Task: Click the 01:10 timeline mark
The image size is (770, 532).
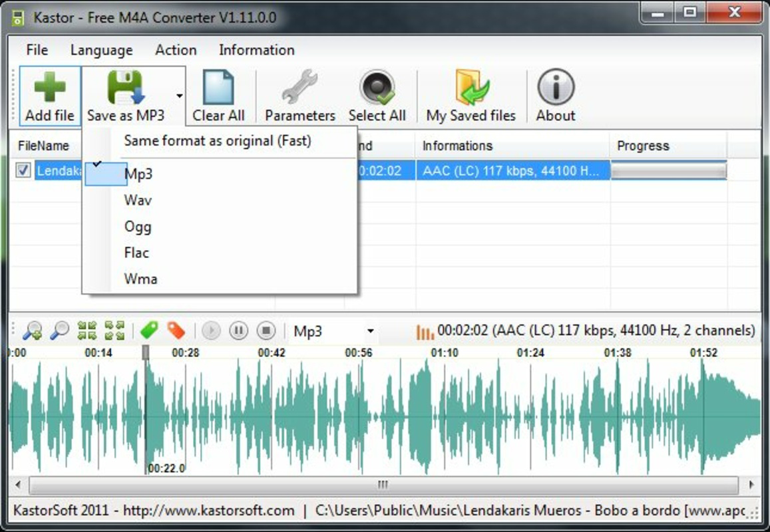Action: [445, 352]
